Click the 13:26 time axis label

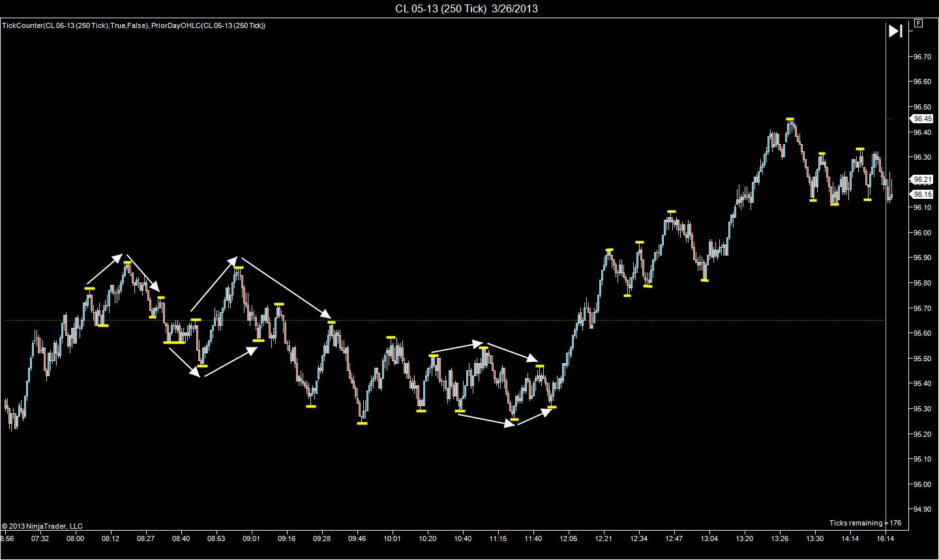[x=780, y=539]
